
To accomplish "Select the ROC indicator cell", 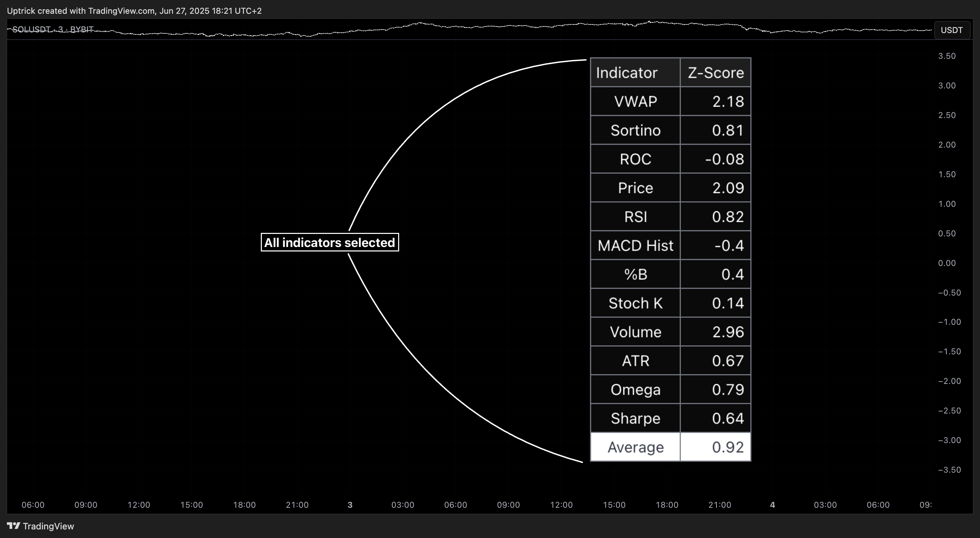I will point(635,159).
